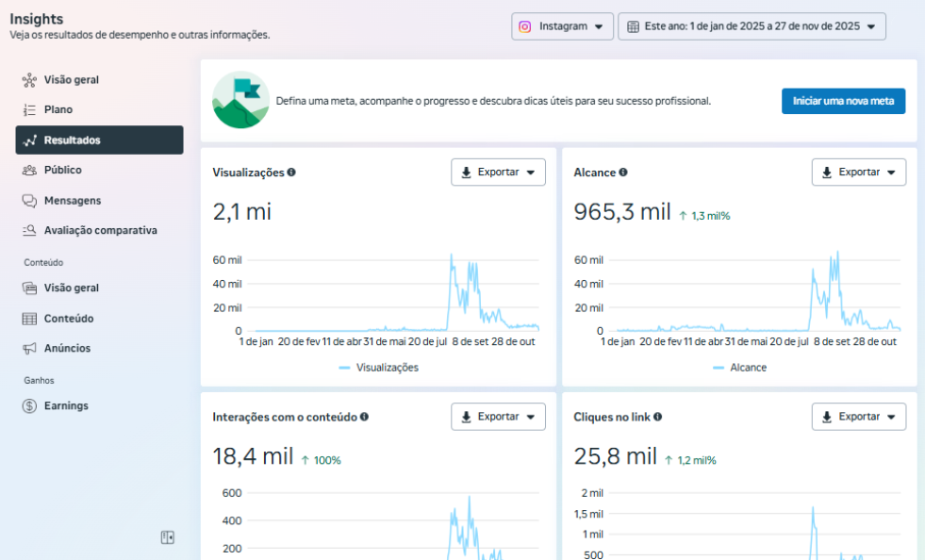Screen dimensions: 925x560
Task: Go to Público in the sidebar
Action: [62, 170]
